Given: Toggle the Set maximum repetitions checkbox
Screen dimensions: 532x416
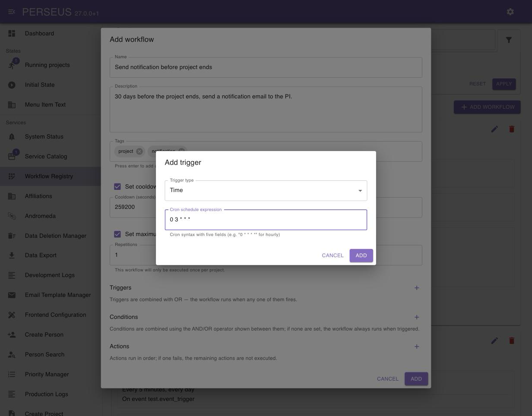Looking at the screenshot, I should (117, 234).
